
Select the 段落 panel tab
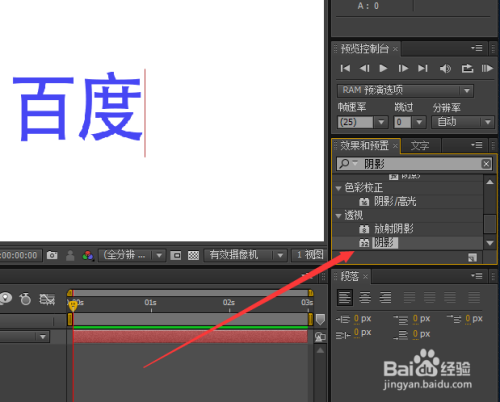pyautogui.click(x=350, y=276)
